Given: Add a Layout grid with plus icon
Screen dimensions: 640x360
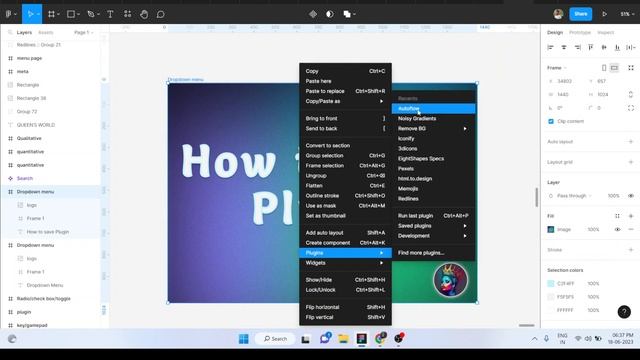Looking at the screenshot, I should click(631, 162).
